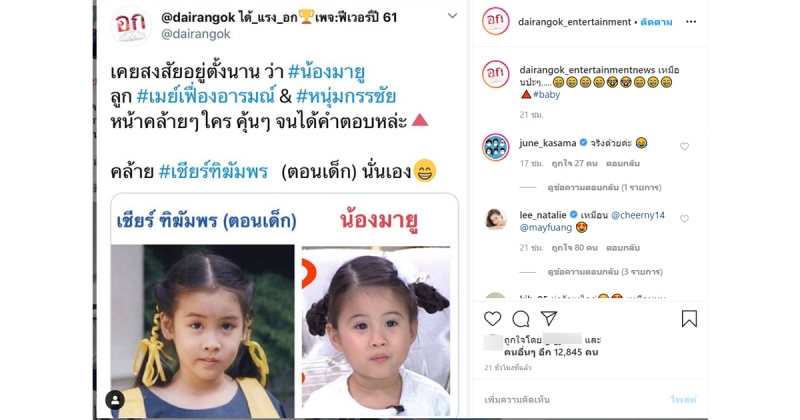The width and height of the screenshot is (800, 420).
Task: Reply to lee_natalie's comment
Action: [x=622, y=248]
